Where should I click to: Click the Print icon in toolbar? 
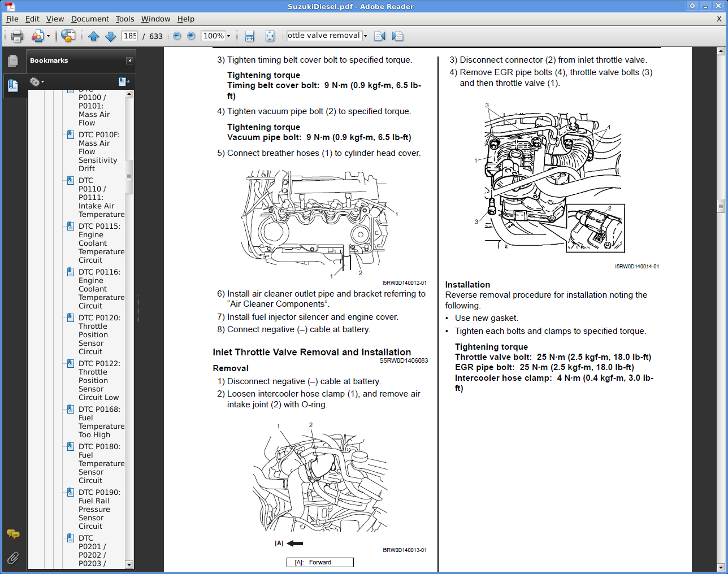[17, 36]
